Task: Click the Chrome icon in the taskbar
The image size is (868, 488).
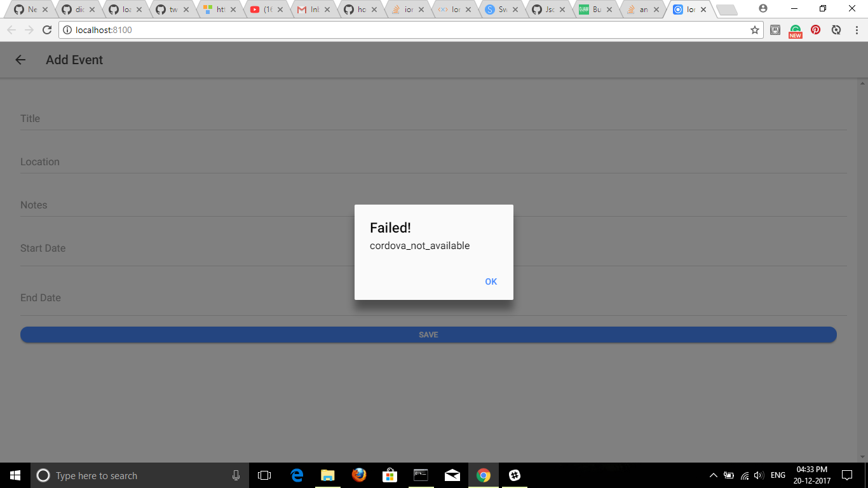Action: pos(484,475)
